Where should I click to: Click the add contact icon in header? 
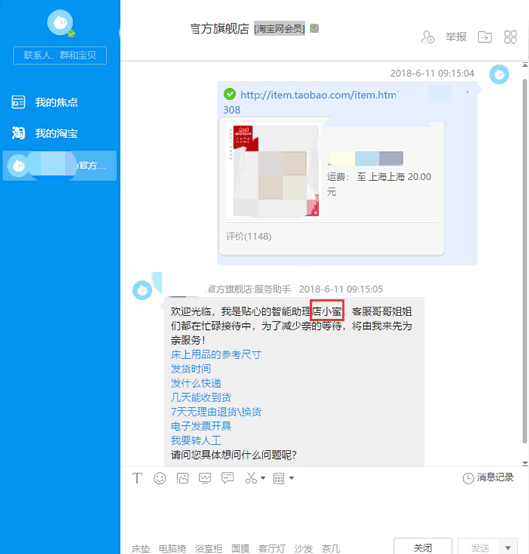428,37
